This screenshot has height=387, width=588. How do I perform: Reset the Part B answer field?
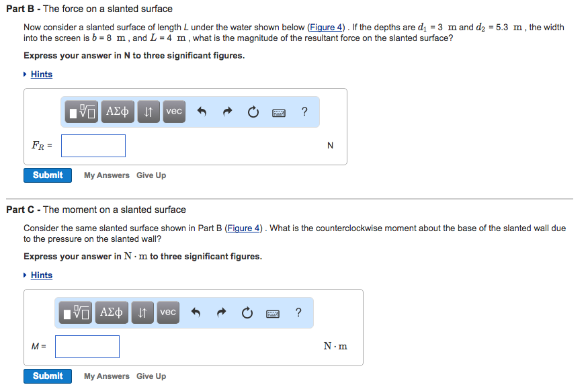pyautogui.click(x=253, y=112)
